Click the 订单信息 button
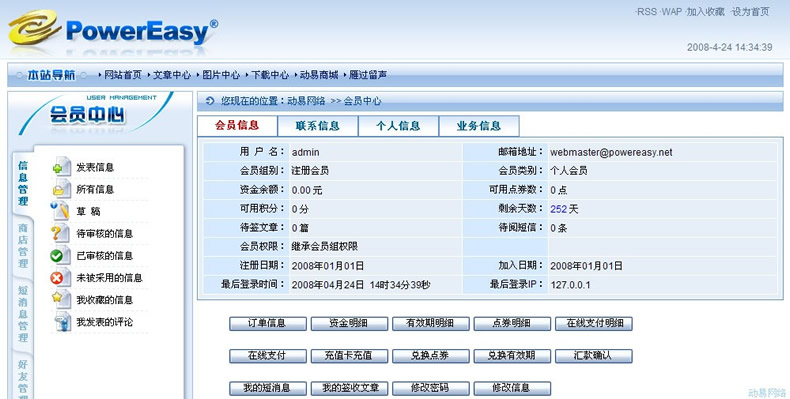790x399 pixels. (268, 323)
